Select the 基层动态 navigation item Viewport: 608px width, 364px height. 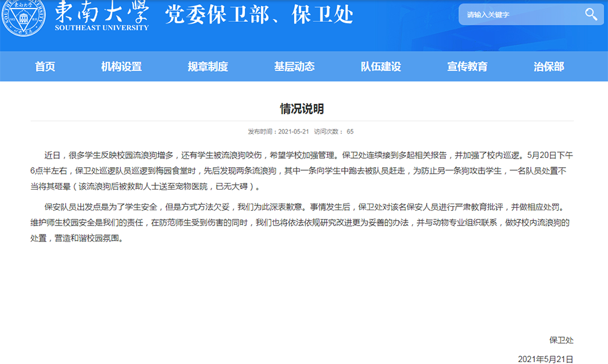(294, 67)
